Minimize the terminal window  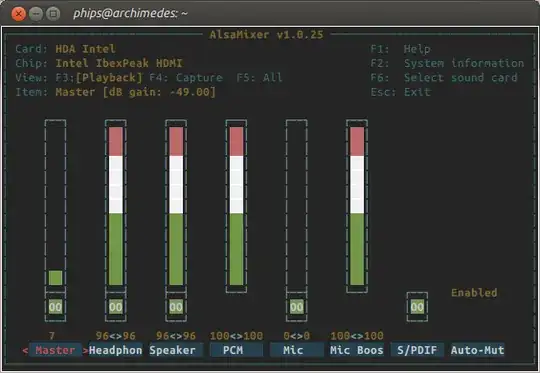pos(36,14)
